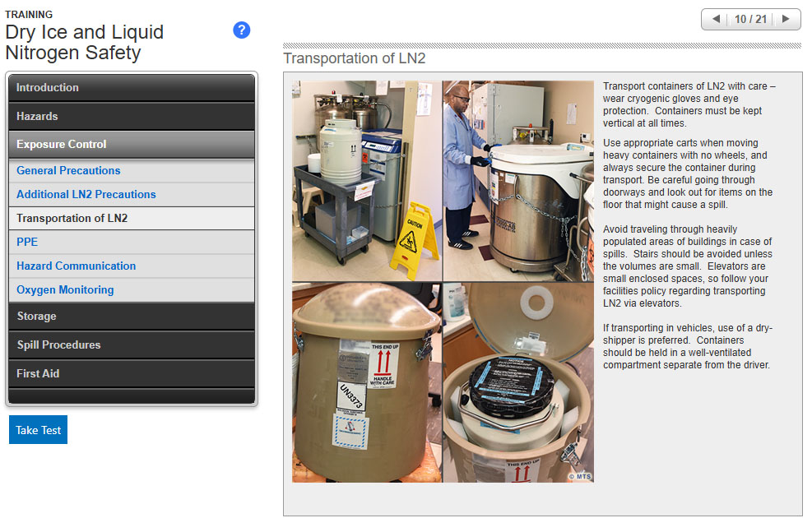Click the UN3373 labeled dry-shipper photo

[x=367, y=383]
